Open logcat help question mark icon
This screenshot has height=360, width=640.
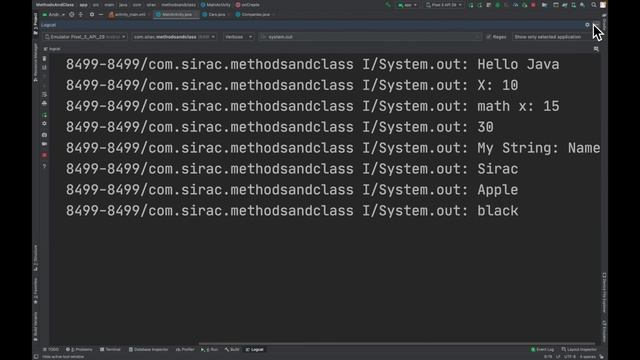coord(44,166)
